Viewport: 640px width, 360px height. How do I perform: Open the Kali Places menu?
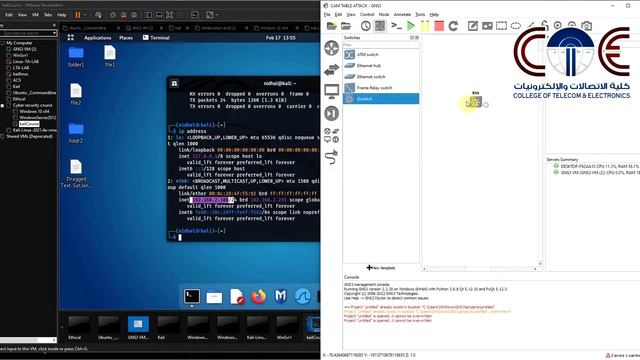tap(126, 38)
